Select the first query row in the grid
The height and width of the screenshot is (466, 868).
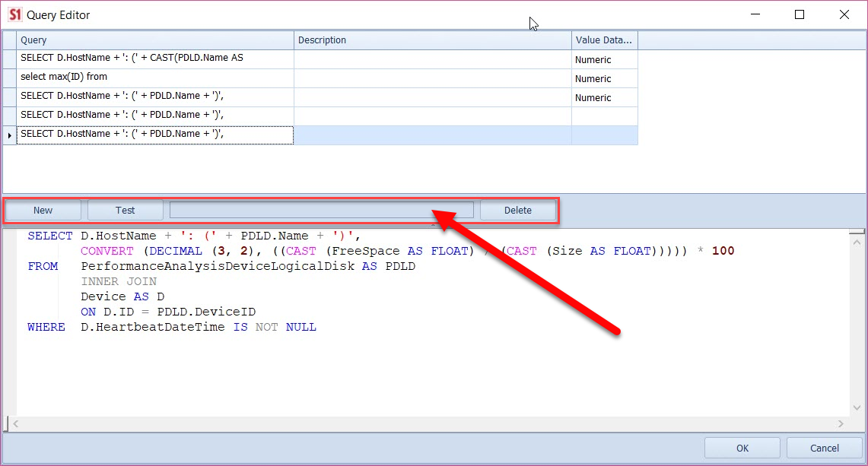tap(152, 59)
